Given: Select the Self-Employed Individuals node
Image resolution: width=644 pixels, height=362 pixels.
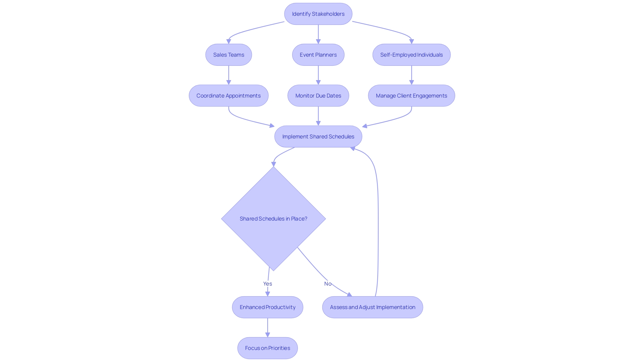Looking at the screenshot, I should pos(411,54).
